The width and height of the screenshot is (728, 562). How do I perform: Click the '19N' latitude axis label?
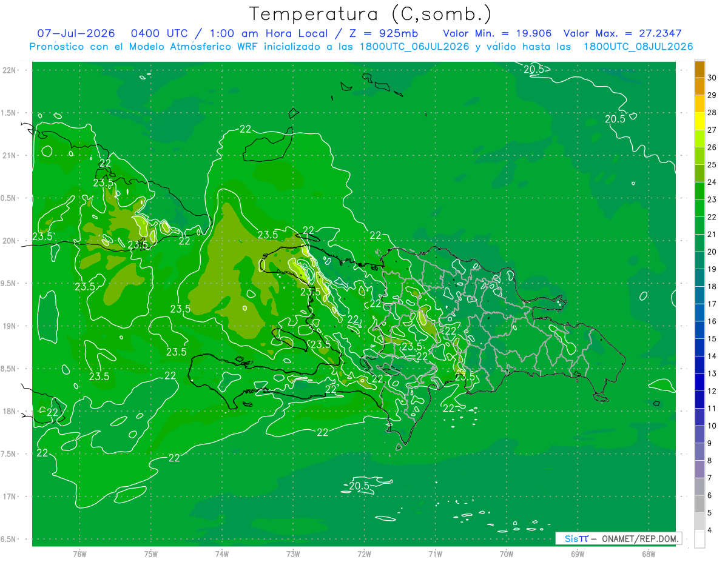pyautogui.click(x=10, y=326)
